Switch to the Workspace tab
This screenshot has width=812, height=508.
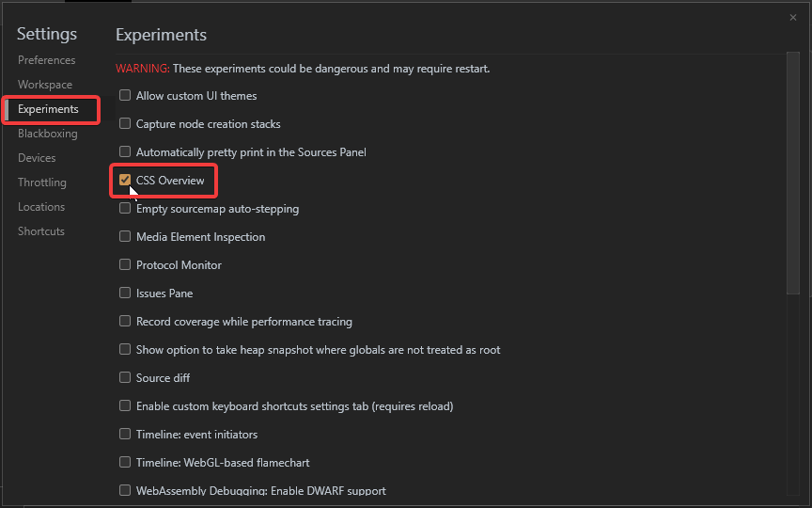(45, 85)
